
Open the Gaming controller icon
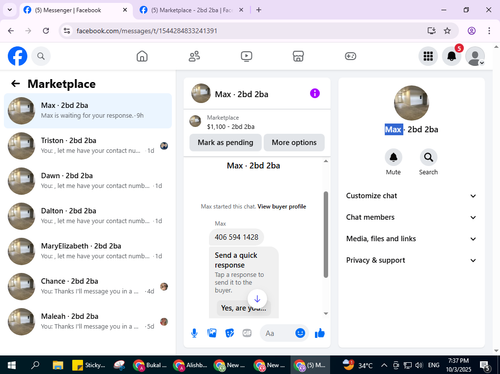pyautogui.click(x=350, y=56)
